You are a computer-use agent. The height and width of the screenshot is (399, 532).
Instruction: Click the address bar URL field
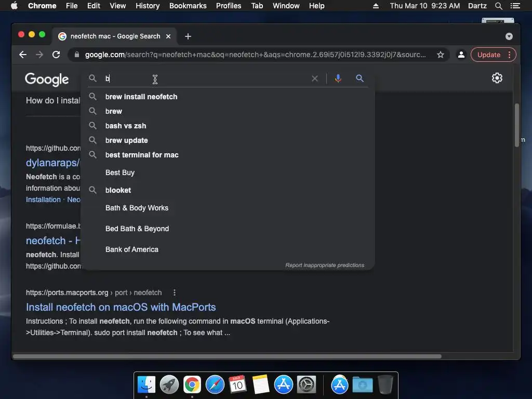(x=255, y=55)
